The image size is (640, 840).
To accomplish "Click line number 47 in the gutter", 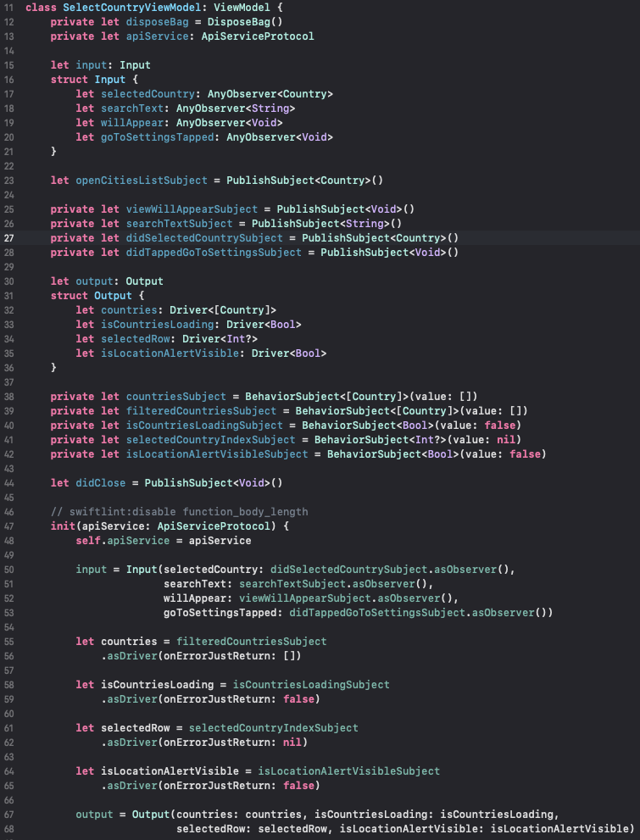I will coord(9,526).
